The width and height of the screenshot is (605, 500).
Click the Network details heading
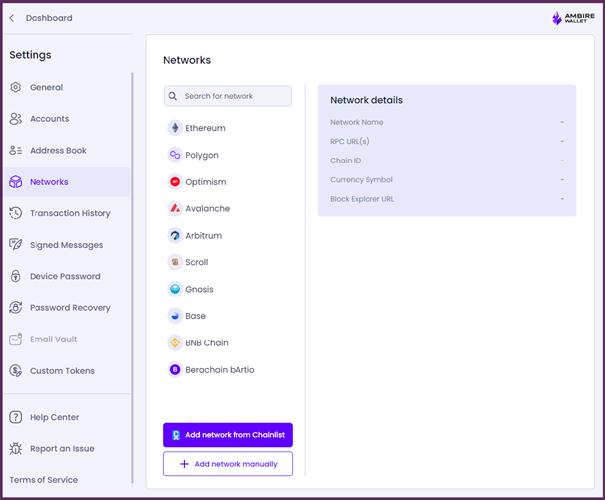pos(366,100)
